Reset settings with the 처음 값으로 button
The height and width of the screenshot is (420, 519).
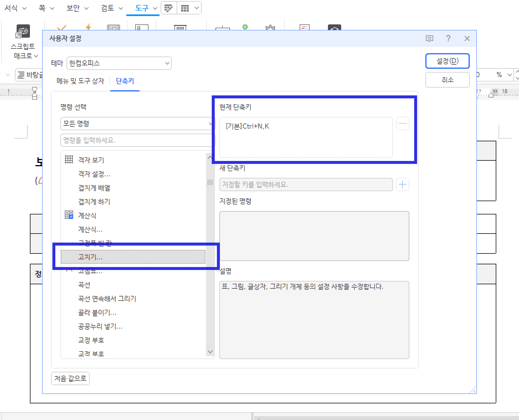70,378
